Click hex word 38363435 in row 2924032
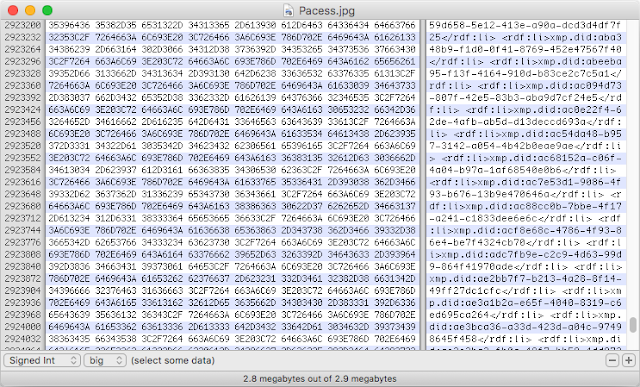The image size is (640, 387). click(x=69, y=339)
